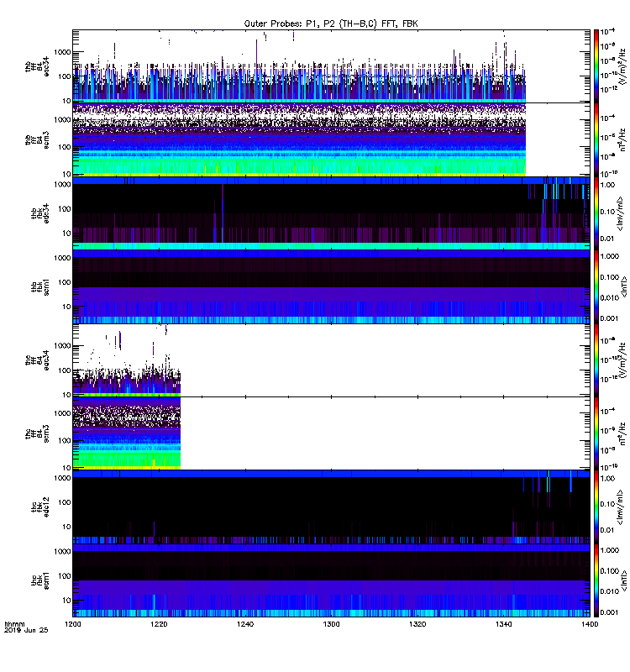Click the 'thb fbk edc34' panel label
This screenshot has width=630, height=672.
(x=39, y=213)
